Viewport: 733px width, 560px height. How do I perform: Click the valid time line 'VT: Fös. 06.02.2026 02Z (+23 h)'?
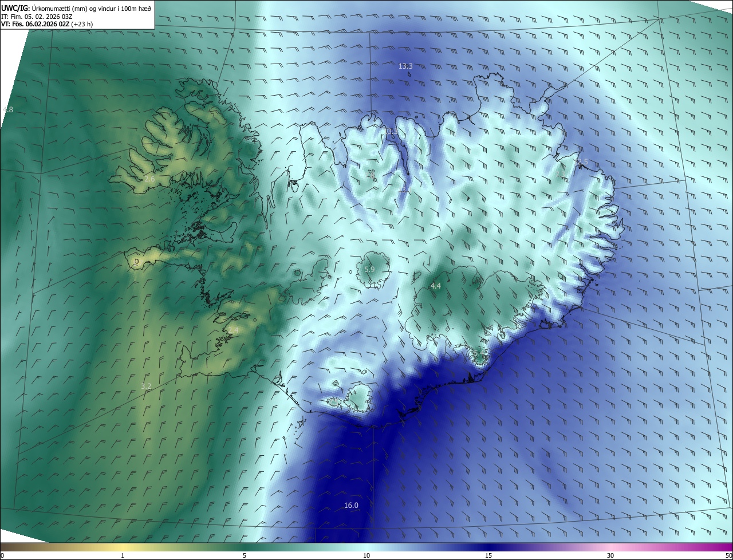tap(47, 25)
